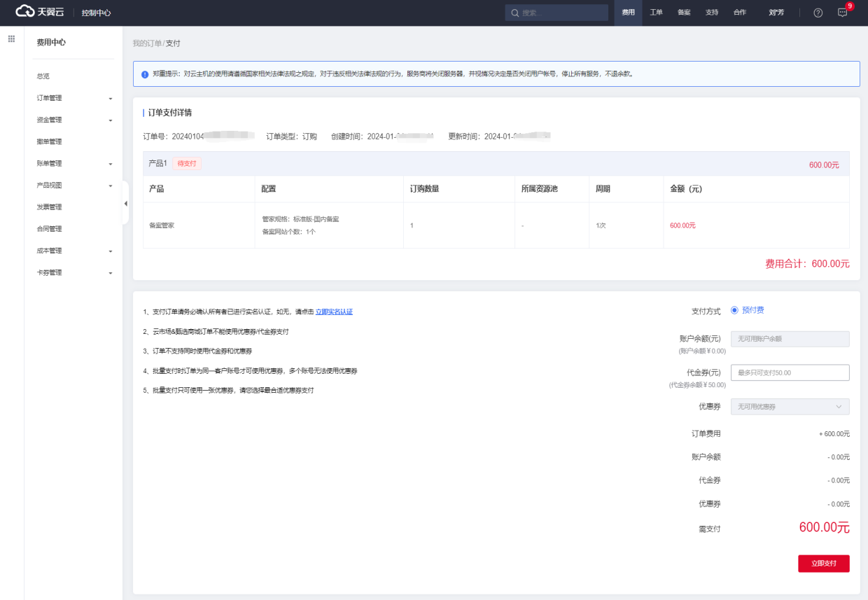Open the 刘*芳 user account menu

coord(776,13)
